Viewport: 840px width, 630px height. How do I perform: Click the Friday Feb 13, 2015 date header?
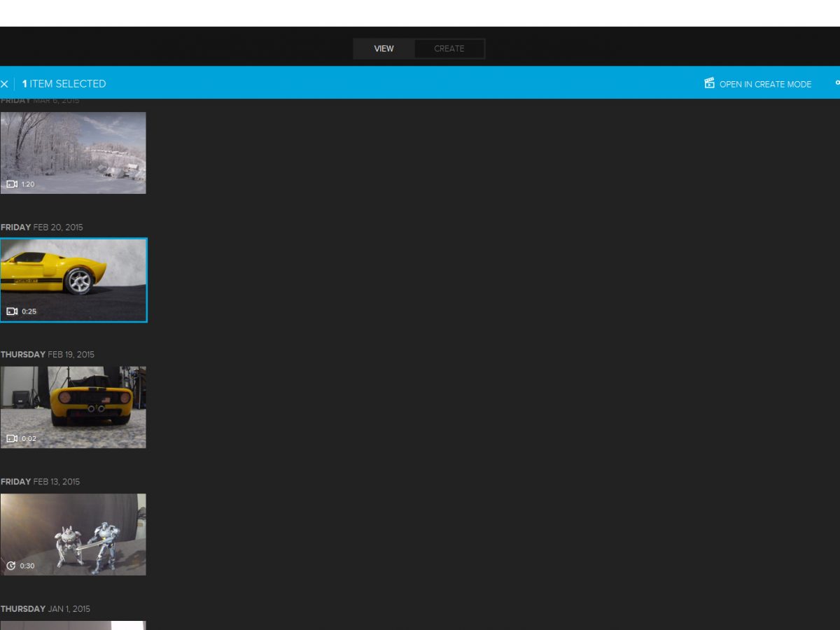(40, 482)
